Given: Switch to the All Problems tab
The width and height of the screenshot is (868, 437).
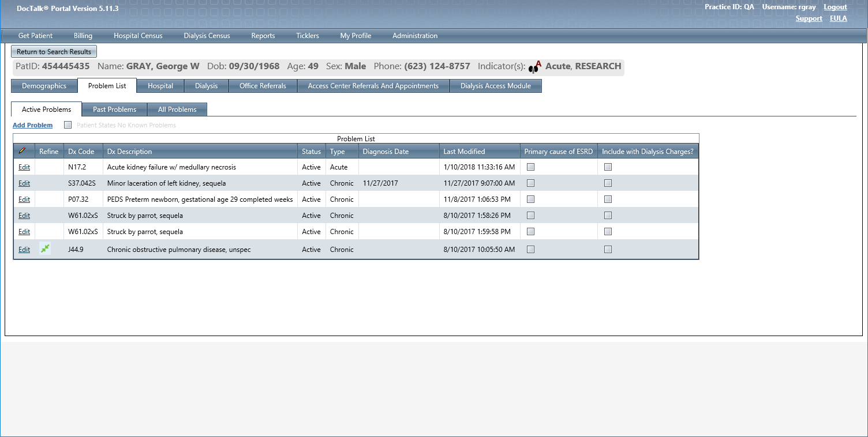Looking at the screenshot, I should pyautogui.click(x=177, y=110).
